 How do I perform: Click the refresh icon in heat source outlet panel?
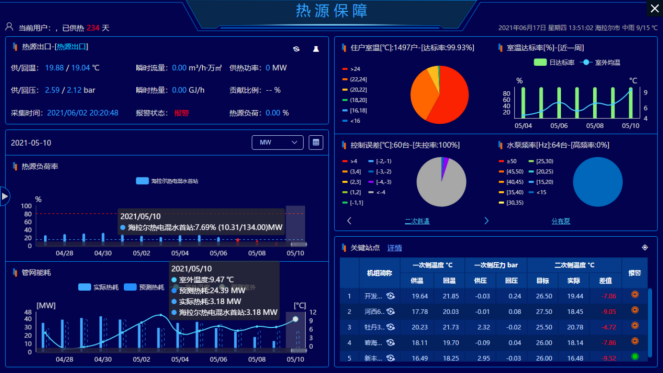[x=296, y=49]
